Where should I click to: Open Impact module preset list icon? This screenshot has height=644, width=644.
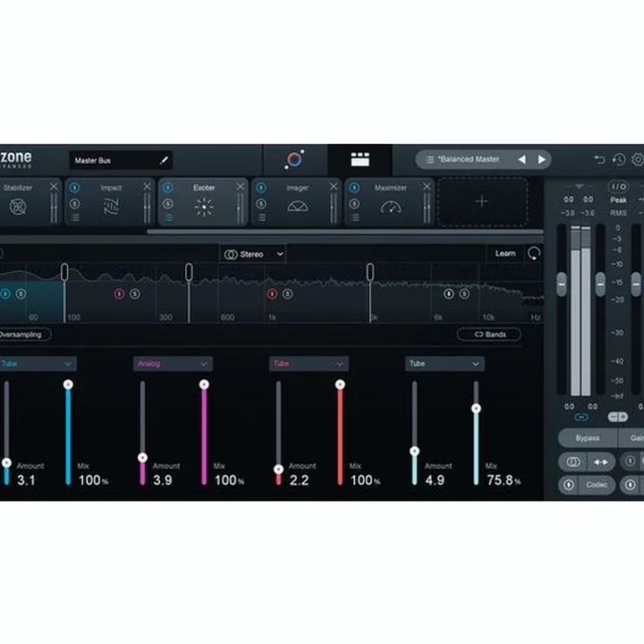(75, 217)
